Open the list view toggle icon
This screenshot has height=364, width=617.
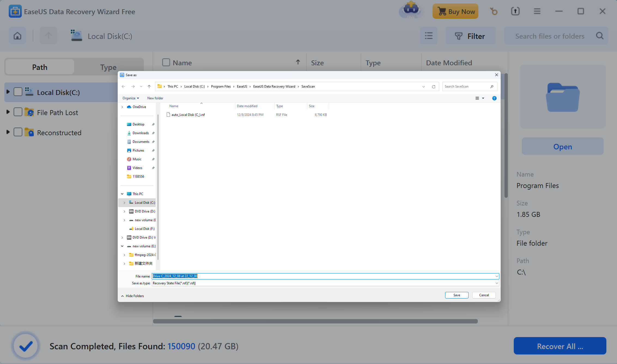[429, 36]
